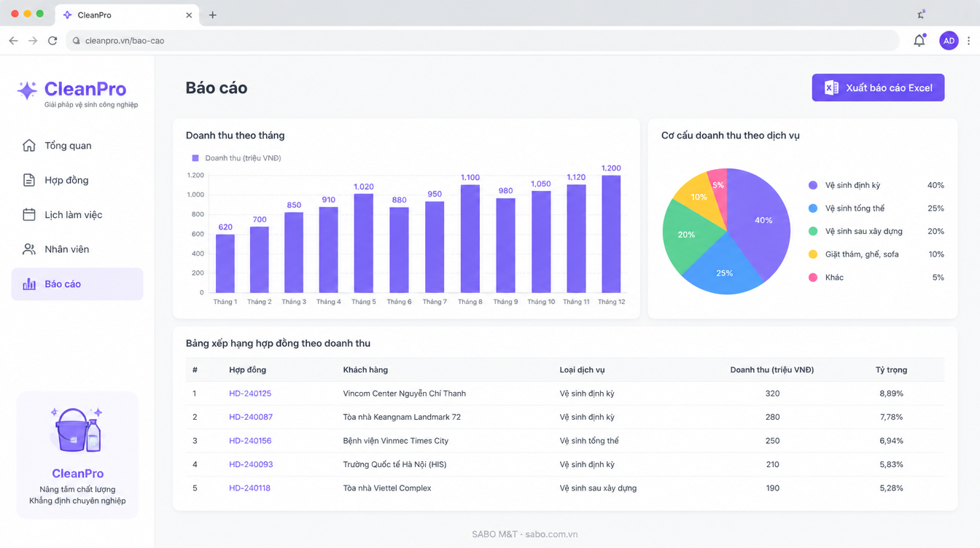Close the CleanPro browser tab
Screen dimensions: 980x548
pyautogui.click(x=190, y=15)
